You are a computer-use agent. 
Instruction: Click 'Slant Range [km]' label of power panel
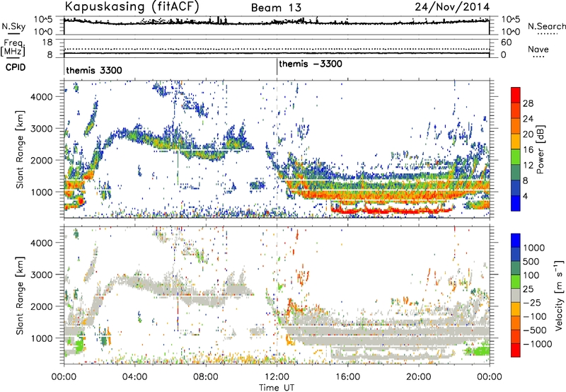pos(20,149)
